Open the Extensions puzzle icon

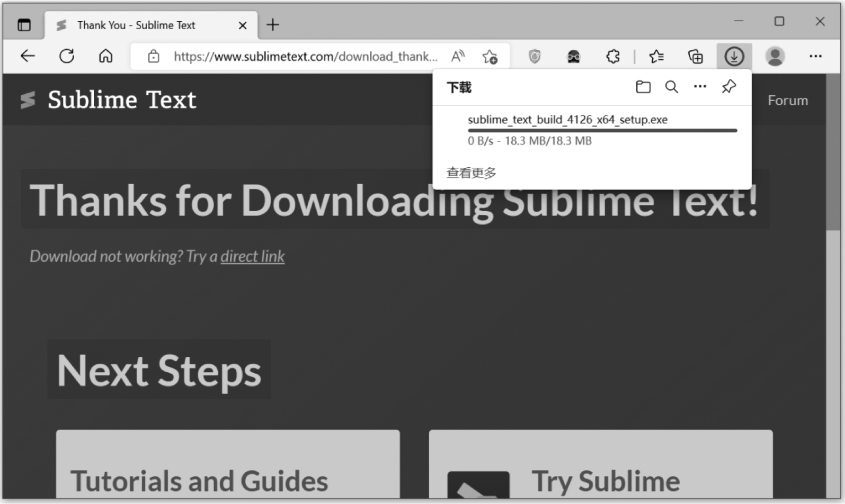[x=613, y=57]
